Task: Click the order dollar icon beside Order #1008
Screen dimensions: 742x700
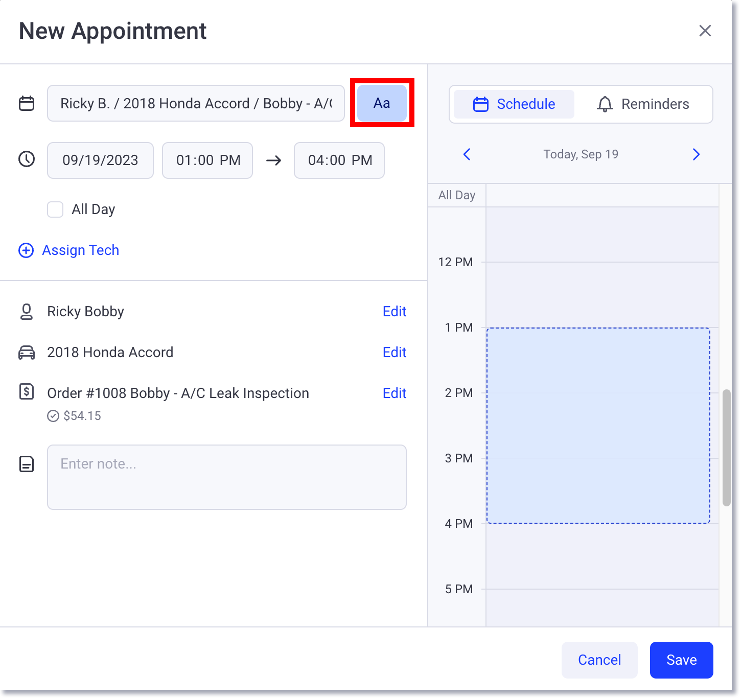Action: pyautogui.click(x=26, y=392)
